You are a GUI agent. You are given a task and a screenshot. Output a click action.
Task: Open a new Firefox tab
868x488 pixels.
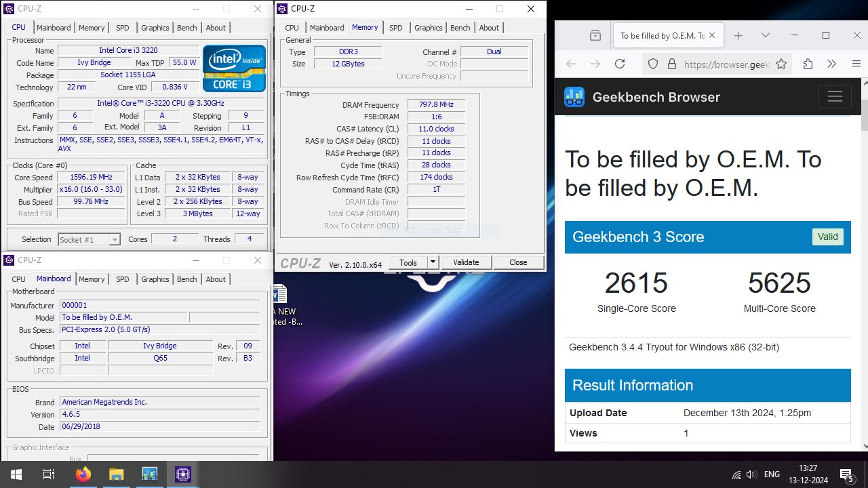pyautogui.click(x=738, y=35)
